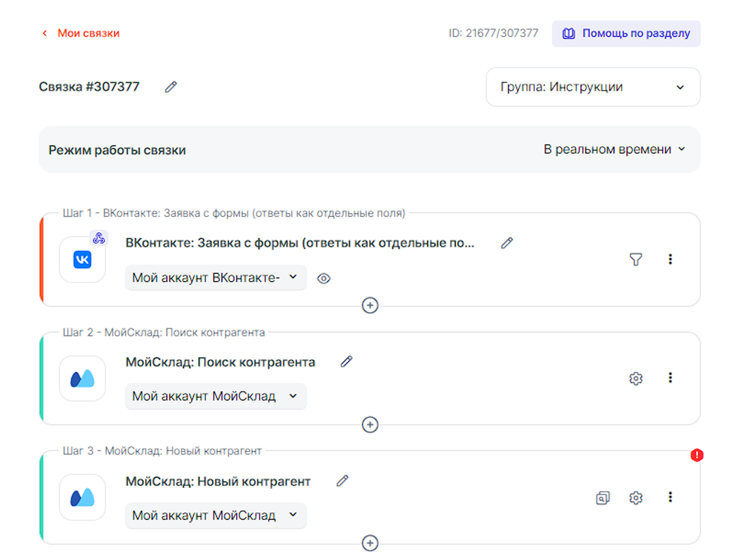Rename the 'Поиск контрагента' step via pencil
Viewport: 741px width, 560px height.
point(346,362)
